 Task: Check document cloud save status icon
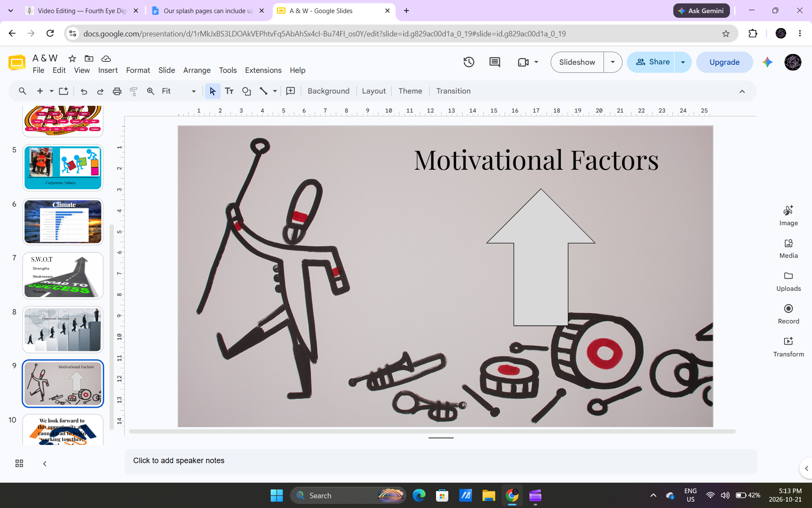pyautogui.click(x=106, y=58)
